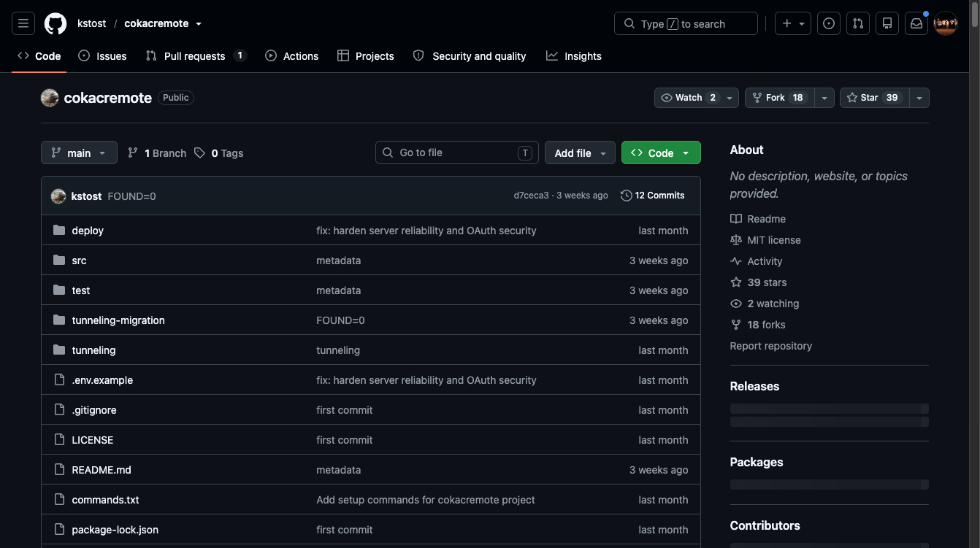Open pull requests icon in top header
This screenshot has width=980, height=548.
pos(858,23)
